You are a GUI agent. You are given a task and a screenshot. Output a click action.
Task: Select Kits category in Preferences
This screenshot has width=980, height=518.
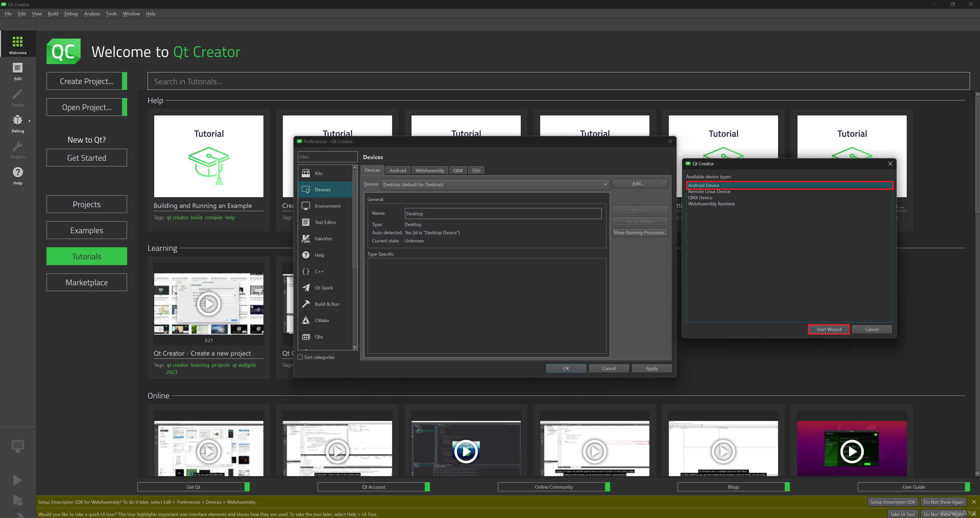325,173
